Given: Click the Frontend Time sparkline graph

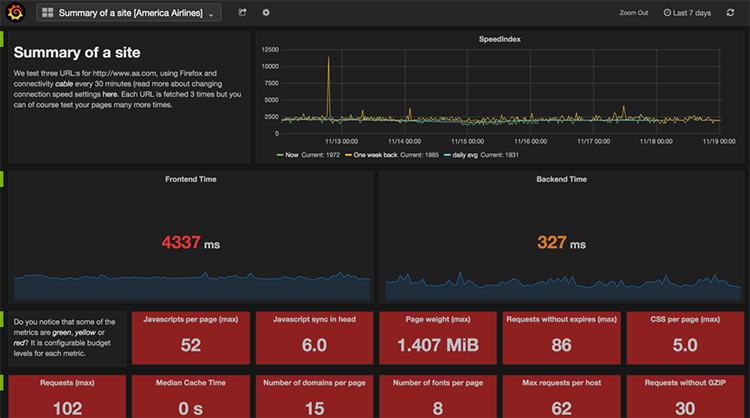Looking at the screenshot, I should click(x=192, y=286).
